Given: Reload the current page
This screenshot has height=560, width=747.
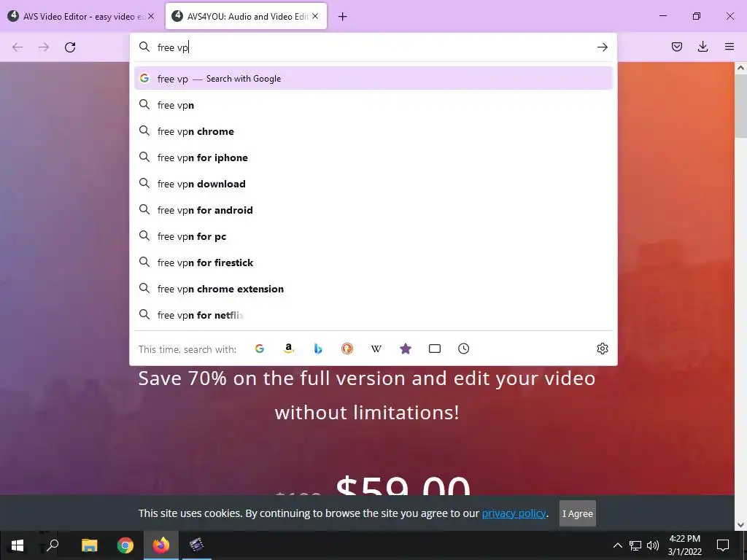Looking at the screenshot, I should pyautogui.click(x=70, y=47).
